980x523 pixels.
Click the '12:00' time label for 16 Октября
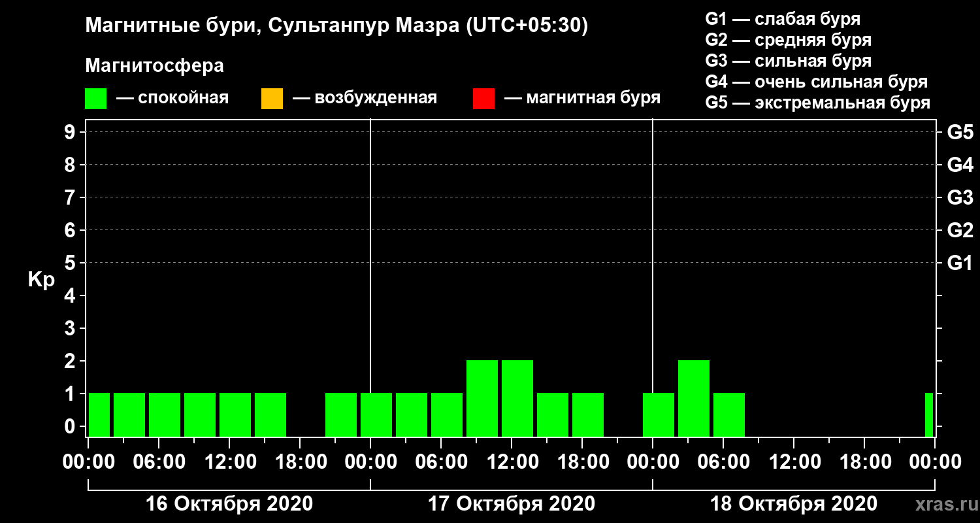pos(229,462)
